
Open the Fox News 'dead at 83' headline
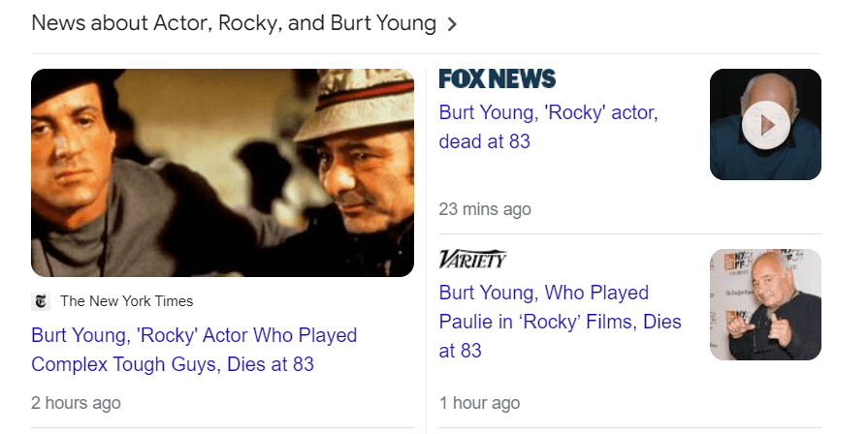tap(548, 127)
